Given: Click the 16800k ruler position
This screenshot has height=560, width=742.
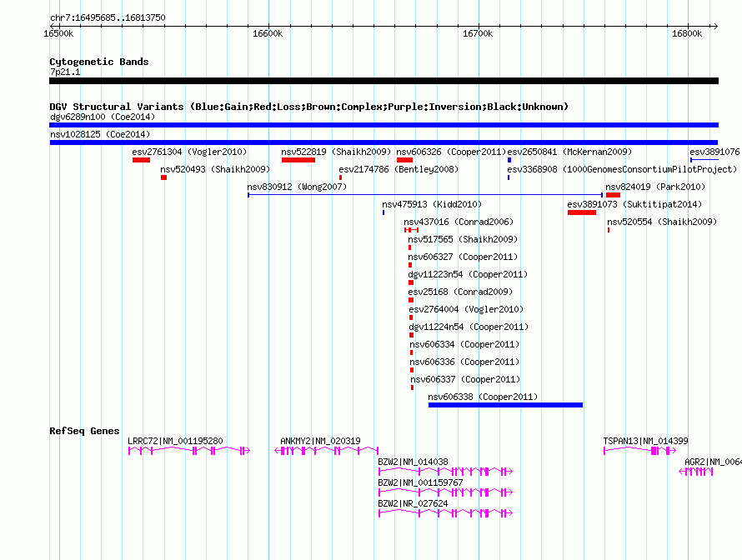Looking at the screenshot, I should 687,33.
